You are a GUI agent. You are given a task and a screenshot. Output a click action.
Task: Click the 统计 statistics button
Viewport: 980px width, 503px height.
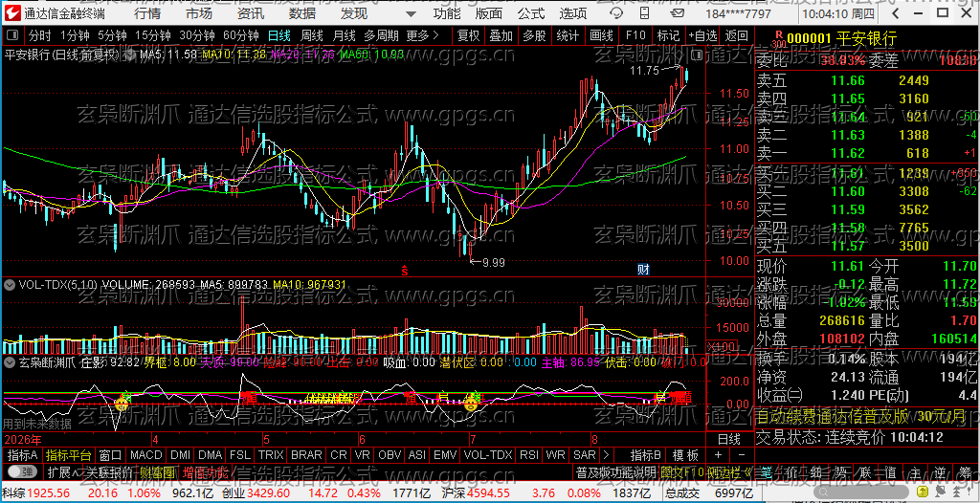click(568, 35)
